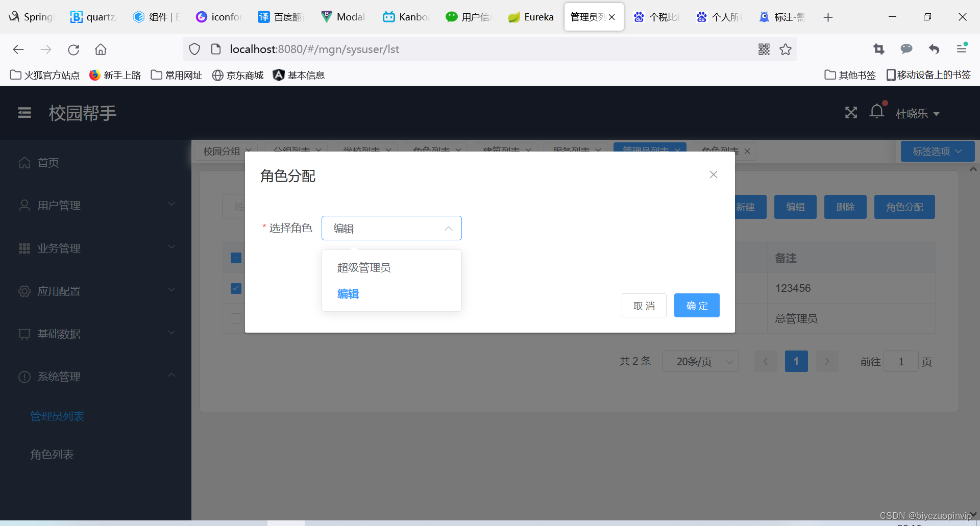The width and height of the screenshot is (980, 526).
Task: Check the select-all checkbox in the table header
Action: pos(235,258)
